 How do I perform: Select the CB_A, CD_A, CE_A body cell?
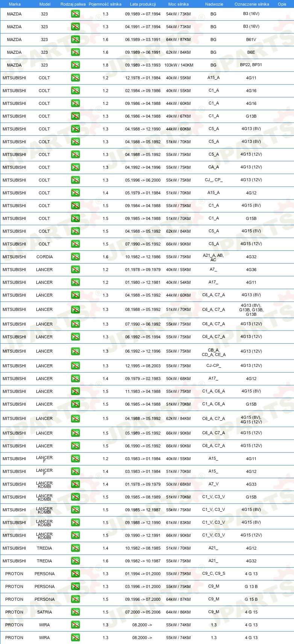(214, 352)
